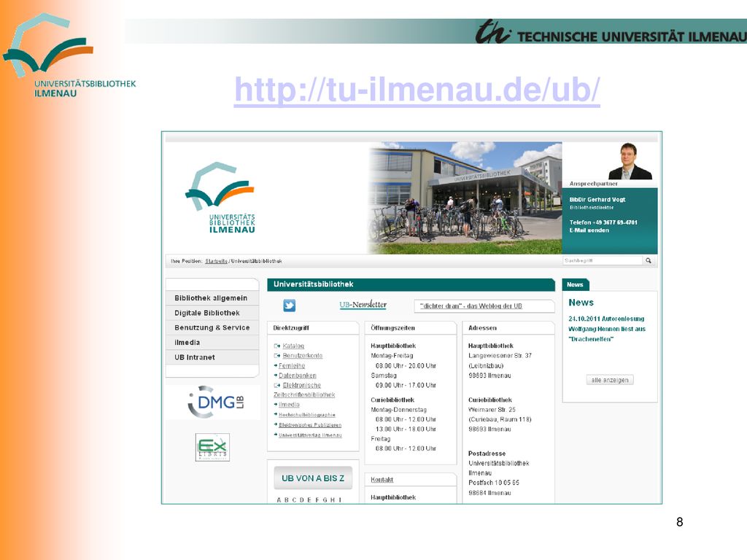Click the Adressen section heading
This screenshot has height=560, width=747.
(x=482, y=328)
